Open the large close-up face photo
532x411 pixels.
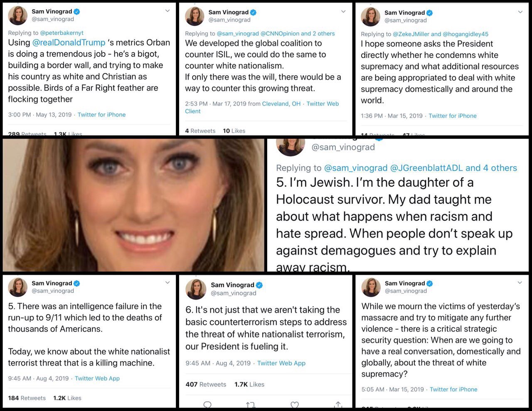133,205
